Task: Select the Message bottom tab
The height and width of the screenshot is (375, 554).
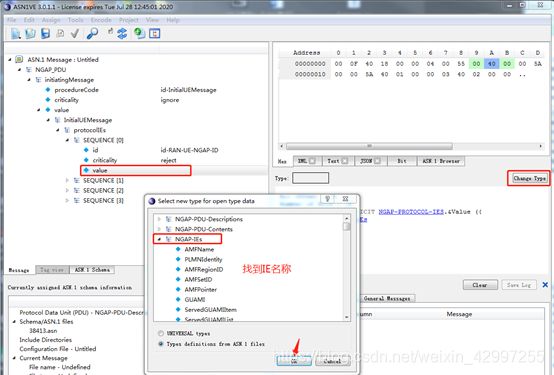Action: (x=19, y=270)
